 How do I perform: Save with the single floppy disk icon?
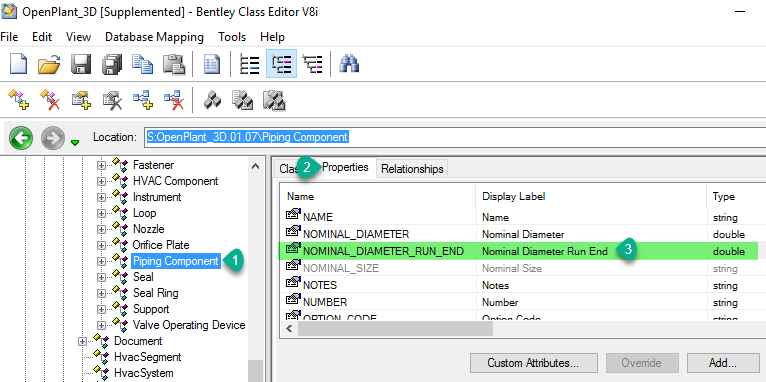(x=81, y=64)
